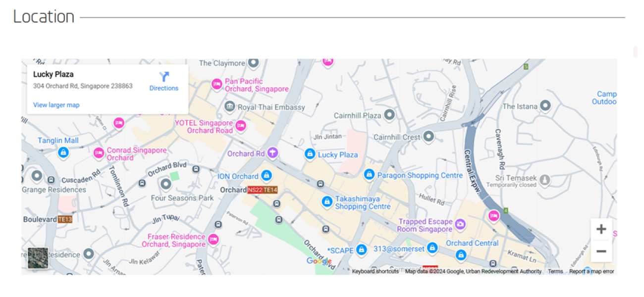
Task: Select the Trapped Escape Room pin
Action: tap(460, 225)
